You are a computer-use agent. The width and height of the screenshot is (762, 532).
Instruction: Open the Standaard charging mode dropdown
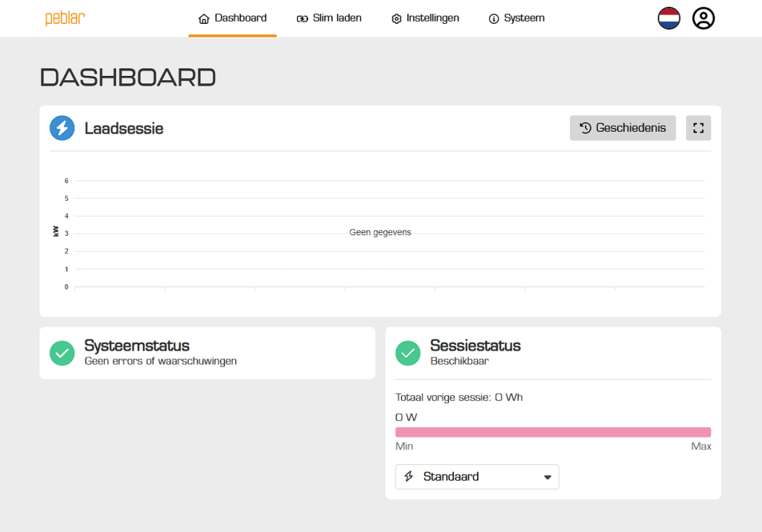[x=476, y=477]
